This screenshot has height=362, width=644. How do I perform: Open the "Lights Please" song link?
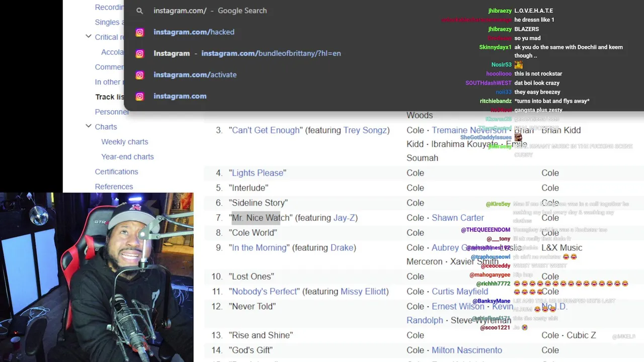click(258, 173)
